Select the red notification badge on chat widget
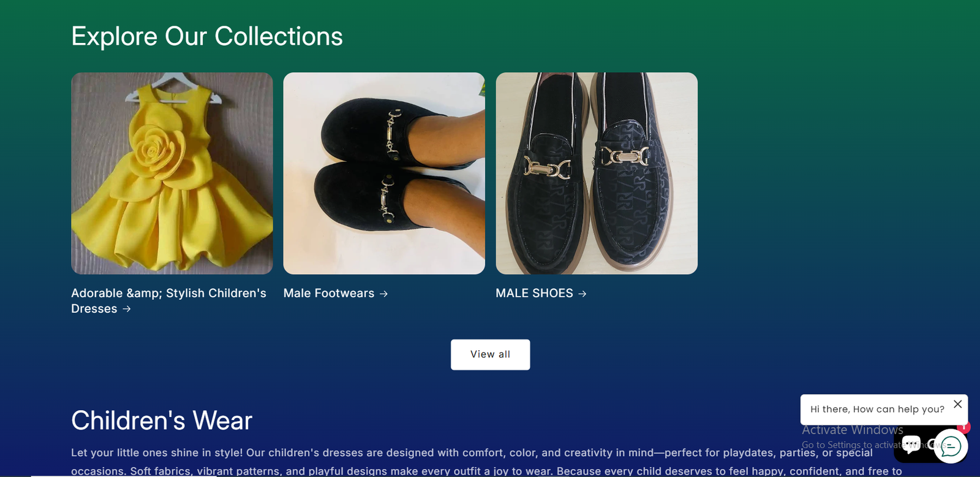 pyautogui.click(x=963, y=428)
